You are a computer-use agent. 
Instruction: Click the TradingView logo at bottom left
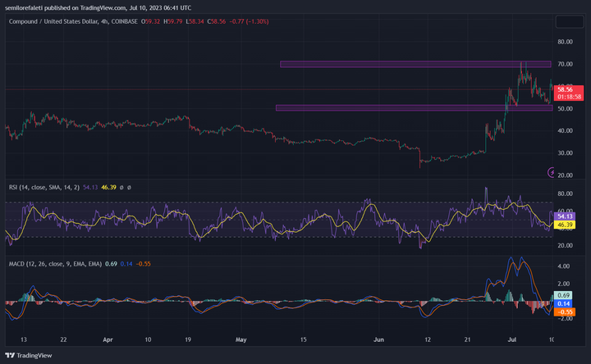point(29,355)
